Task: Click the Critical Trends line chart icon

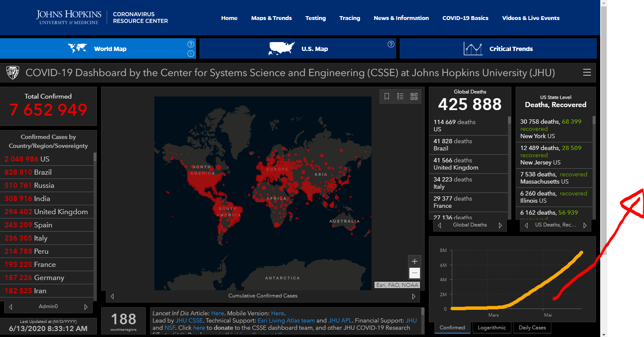Action: pos(473,49)
